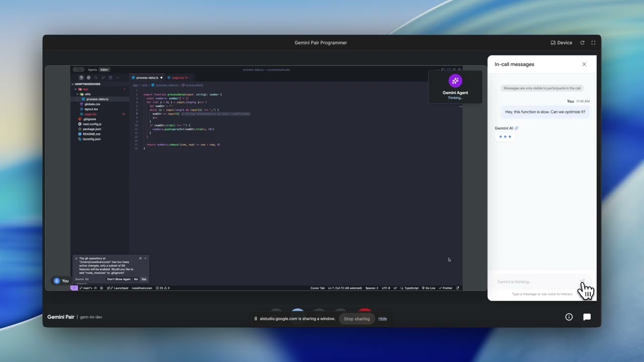Open the status bar notifications bell

[457, 288]
